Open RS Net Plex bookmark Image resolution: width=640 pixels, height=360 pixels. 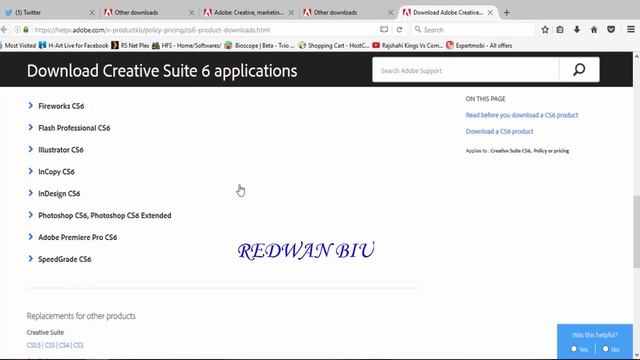(x=131, y=45)
